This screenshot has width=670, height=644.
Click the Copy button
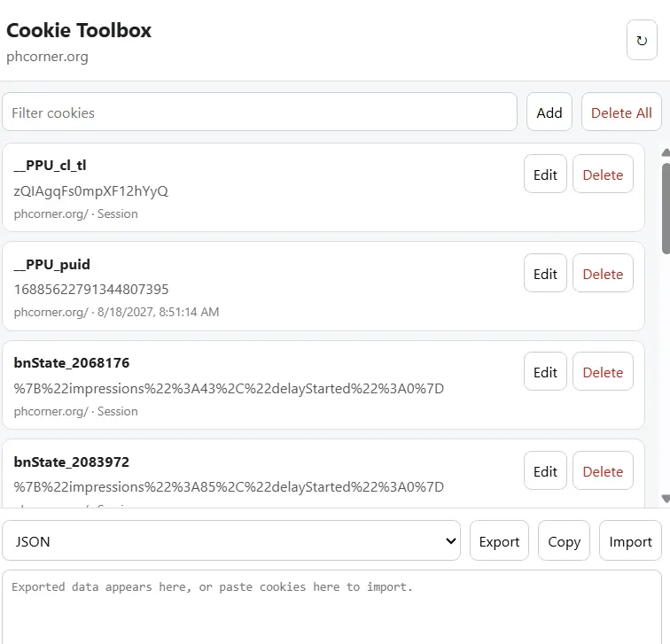(564, 540)
